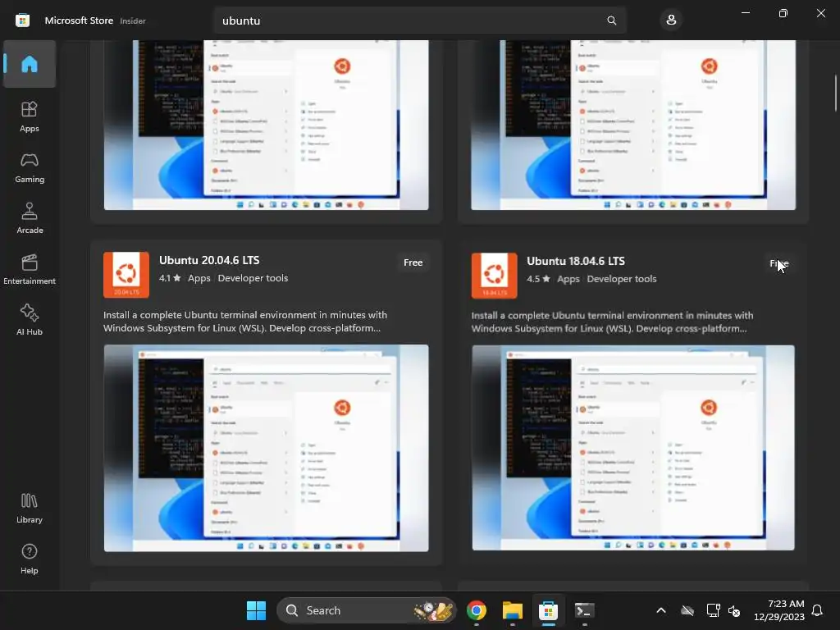Click into the search box containing ubuntu

tap(419, 21)
